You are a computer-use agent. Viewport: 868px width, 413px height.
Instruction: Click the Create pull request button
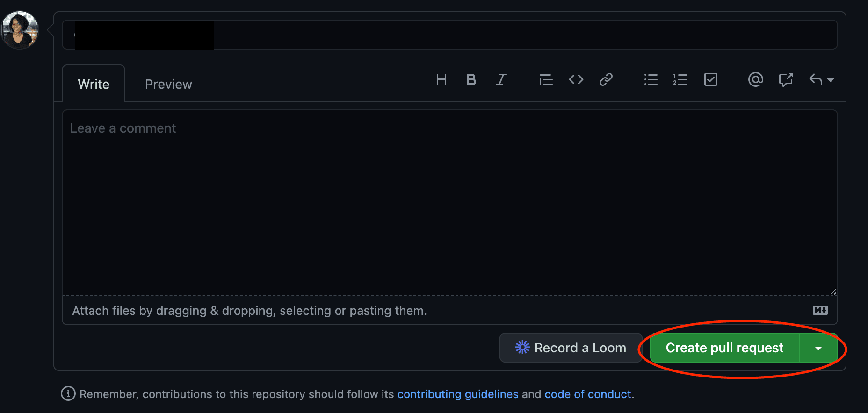click(725, 348)
